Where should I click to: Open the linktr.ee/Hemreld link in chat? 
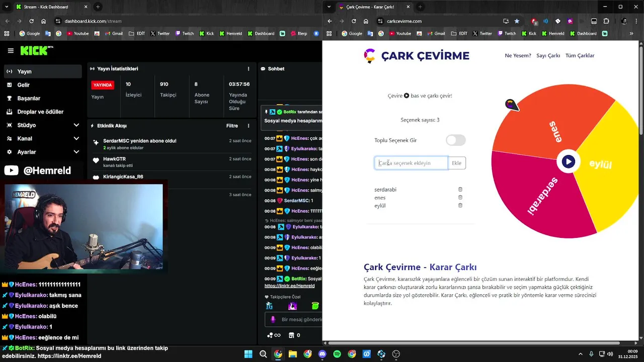click(290, 286)
